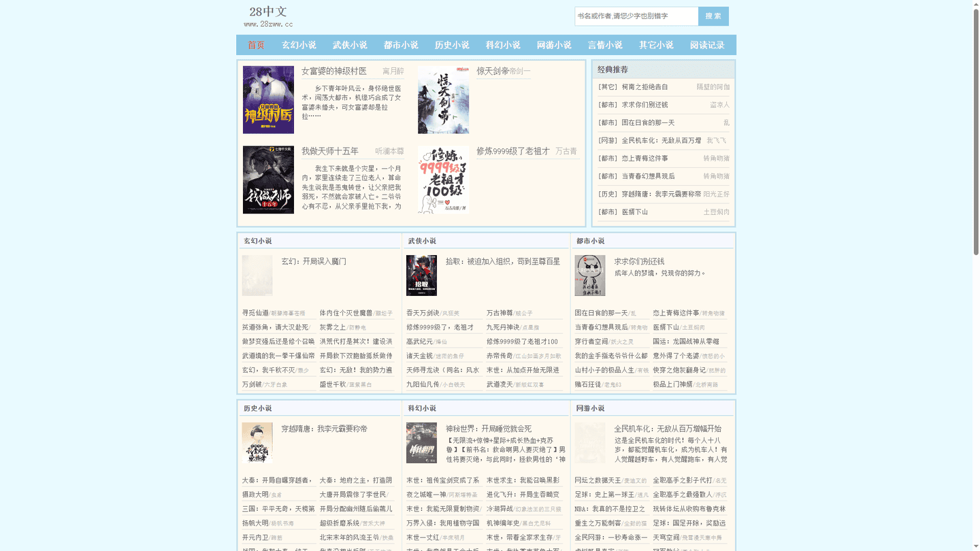Open the 我做天师十五年 book cover
Screen dimensions: 980x551
(x=268, y=180)
